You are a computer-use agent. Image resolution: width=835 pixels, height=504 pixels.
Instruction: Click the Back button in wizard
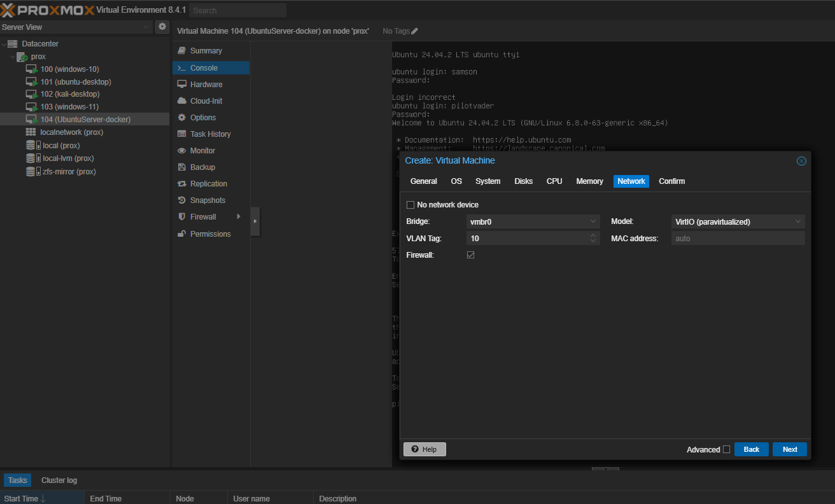click(751, 449)
